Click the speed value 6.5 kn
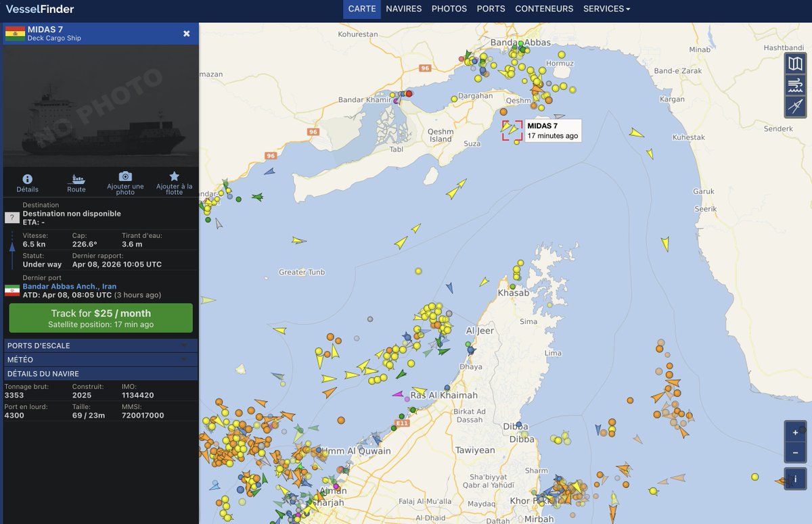Viewport: 812px width, 524px height. pos(35,244)
